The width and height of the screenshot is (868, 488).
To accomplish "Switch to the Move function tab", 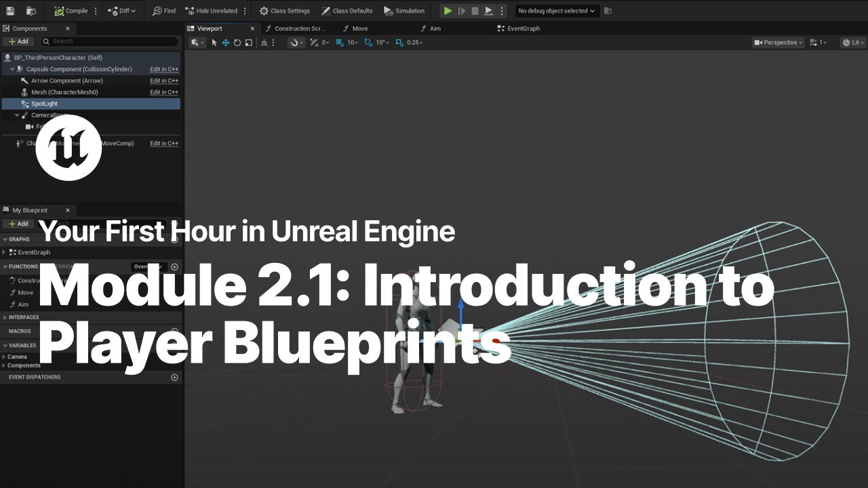I will [355, 28].
